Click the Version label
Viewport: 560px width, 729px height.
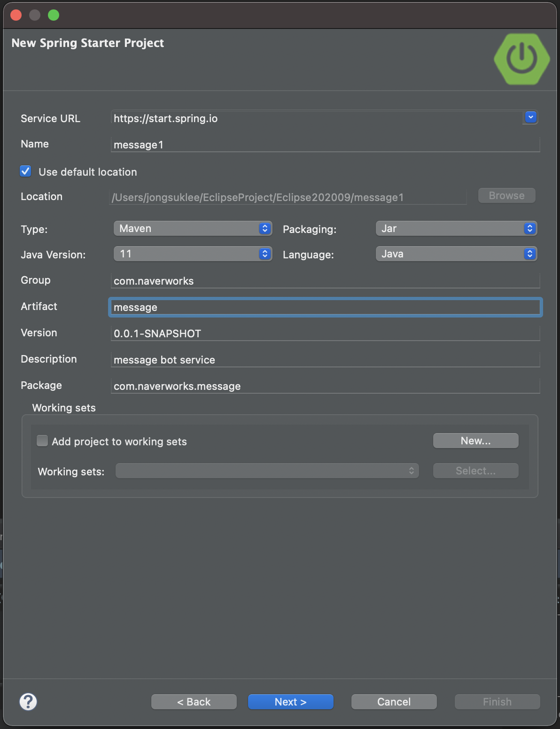click(39, 333)
